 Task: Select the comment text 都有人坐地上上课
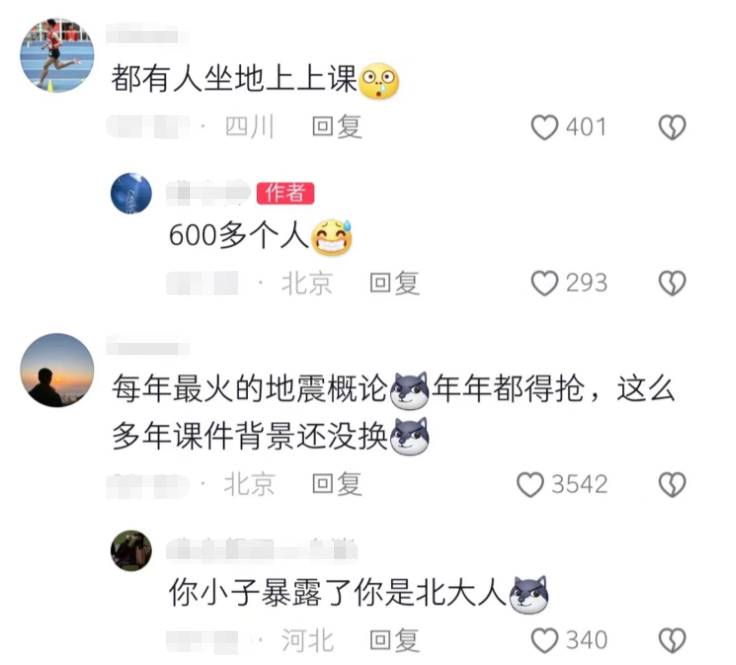point(234,78)
